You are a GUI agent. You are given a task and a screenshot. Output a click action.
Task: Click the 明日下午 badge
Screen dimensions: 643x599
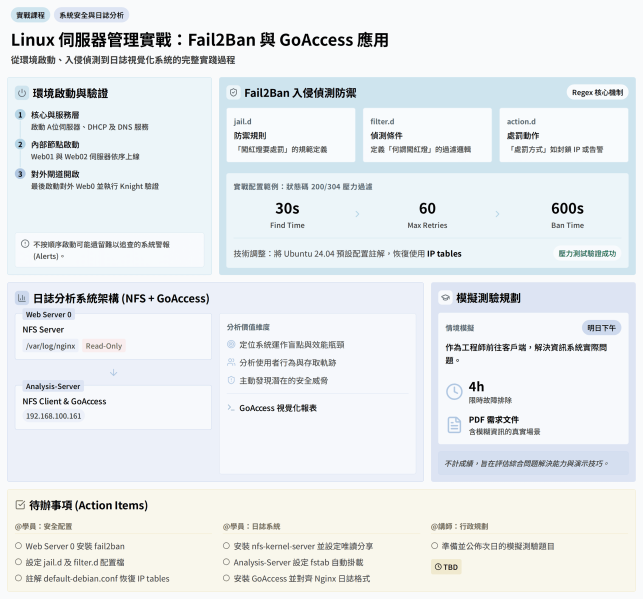pyautogui.click(x=601, y=328)
